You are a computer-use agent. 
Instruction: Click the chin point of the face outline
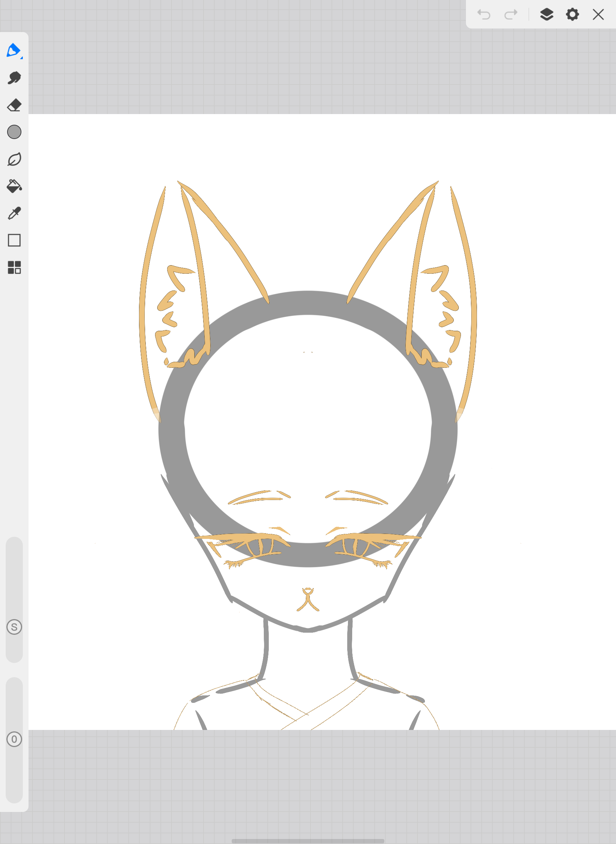coord(308,630)
